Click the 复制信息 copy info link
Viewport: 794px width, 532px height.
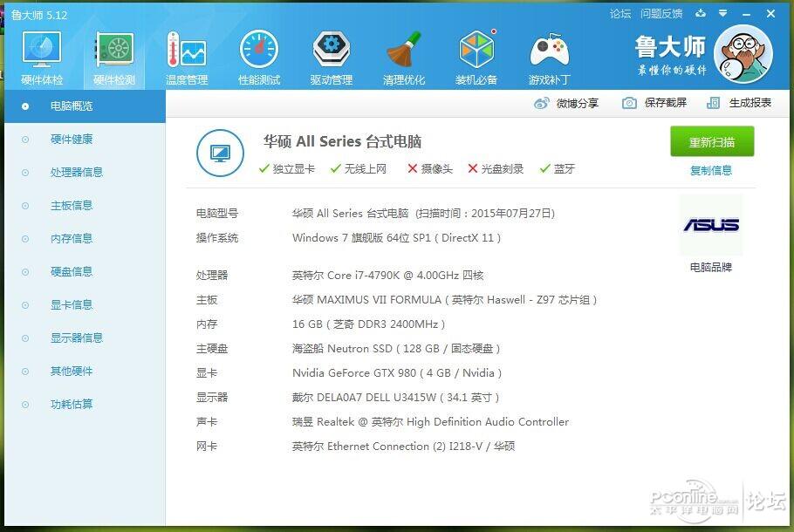(711, 171)
